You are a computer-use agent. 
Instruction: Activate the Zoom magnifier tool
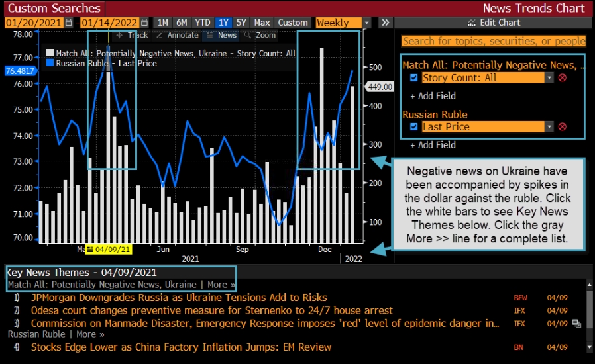click(260, 35)
